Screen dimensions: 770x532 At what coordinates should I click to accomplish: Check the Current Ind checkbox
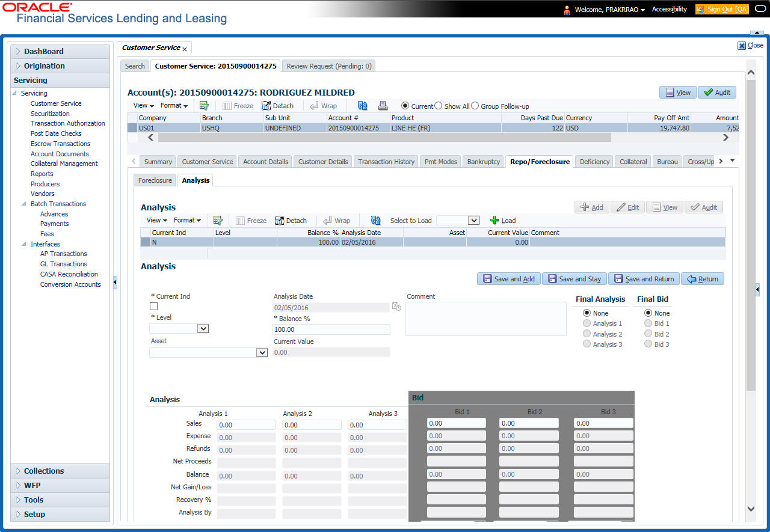(x=153, y=307)
